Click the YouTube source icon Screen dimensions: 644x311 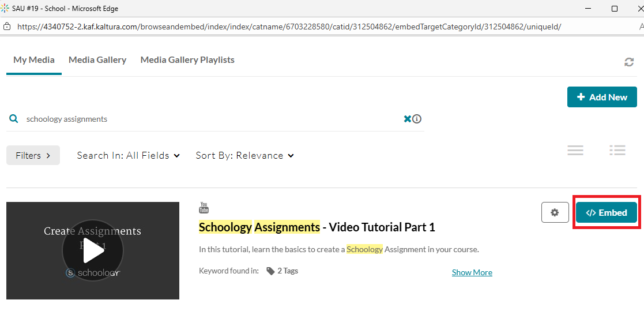(x=204, y=208)
